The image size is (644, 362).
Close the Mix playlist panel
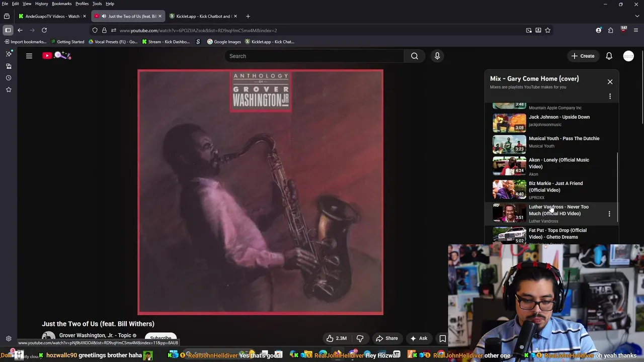point(610,81)
